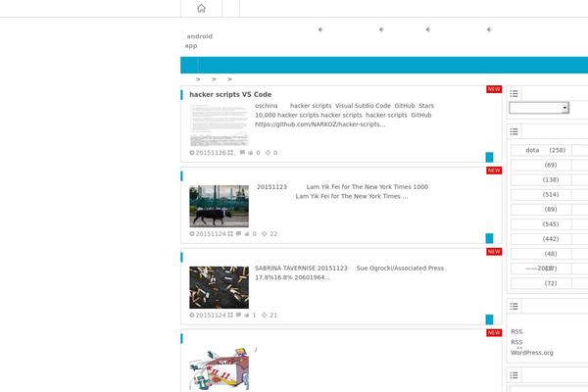Click the NEW badge on hacker scripts post
This screenshot has width=588, height=392.
(x=494, y=89)
